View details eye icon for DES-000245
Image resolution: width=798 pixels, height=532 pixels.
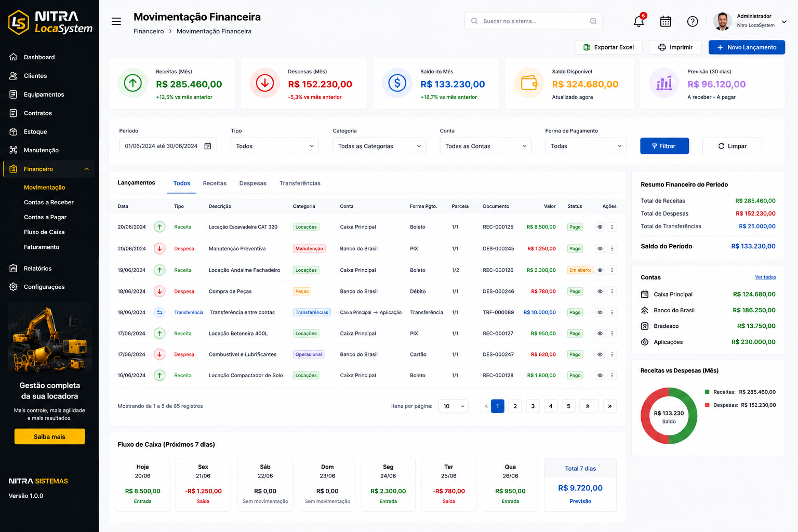600,249
